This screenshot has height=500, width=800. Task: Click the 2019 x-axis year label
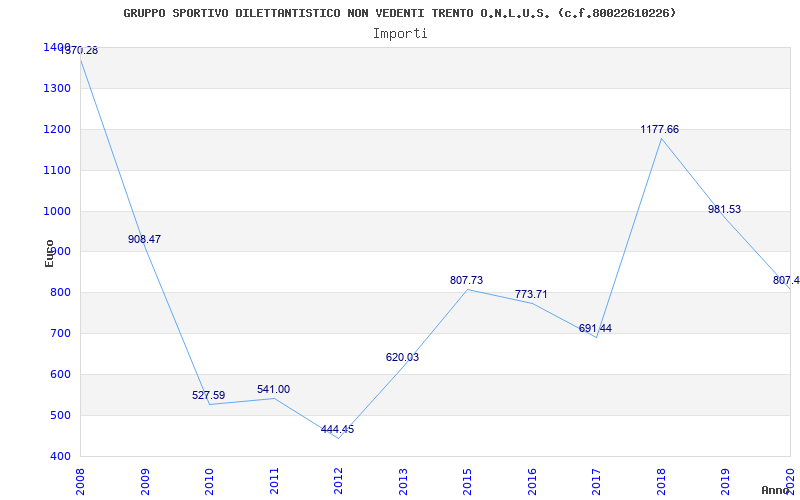(726, 482)
